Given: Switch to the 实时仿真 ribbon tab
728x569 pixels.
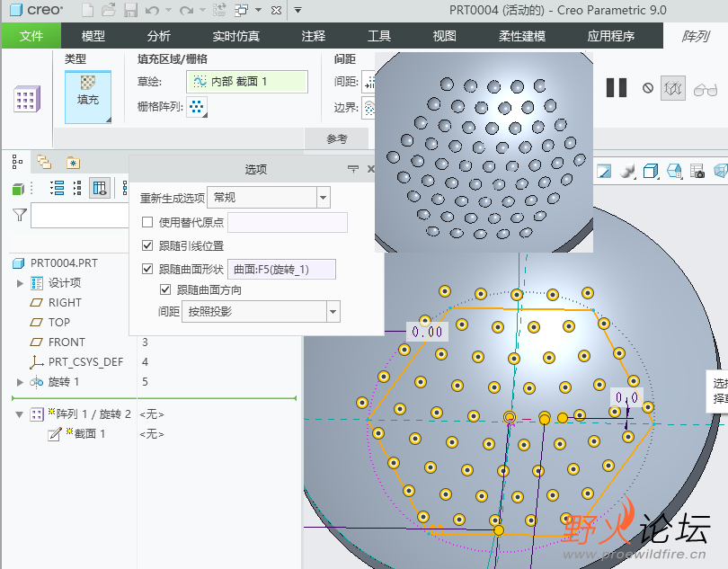Looking at the screenshot, I should 235,36.
